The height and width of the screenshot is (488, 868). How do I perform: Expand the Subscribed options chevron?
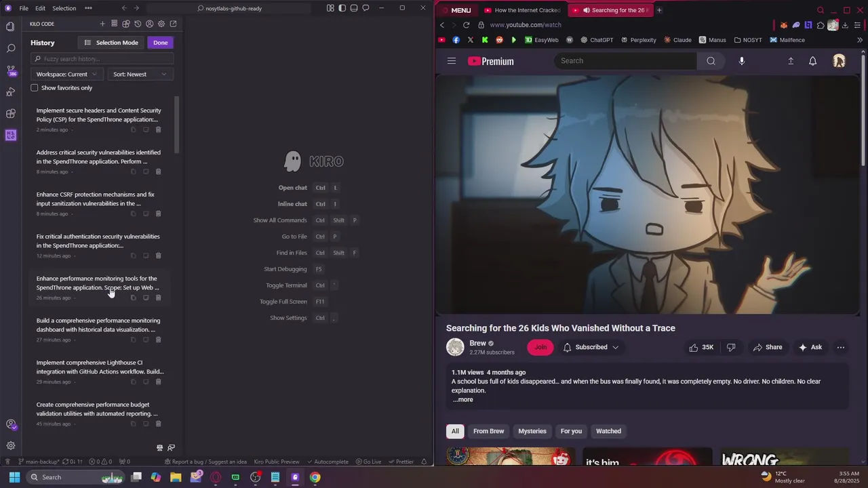click(x=615, y=347)
